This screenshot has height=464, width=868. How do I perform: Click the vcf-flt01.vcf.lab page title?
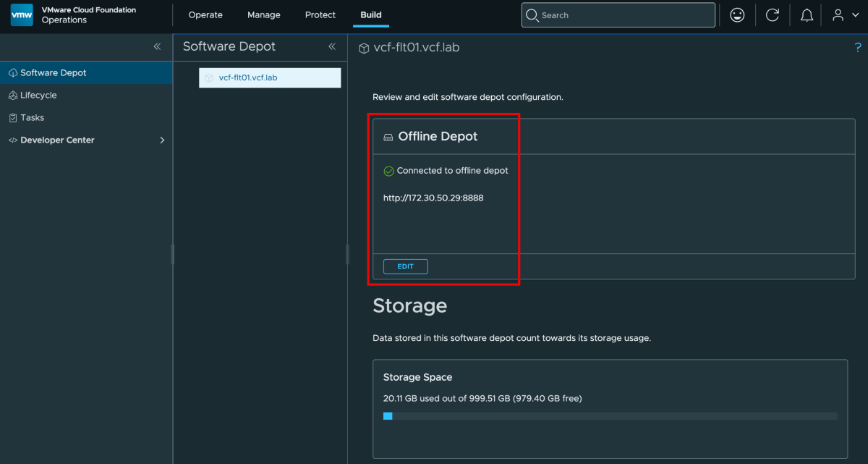pos(417,48)
